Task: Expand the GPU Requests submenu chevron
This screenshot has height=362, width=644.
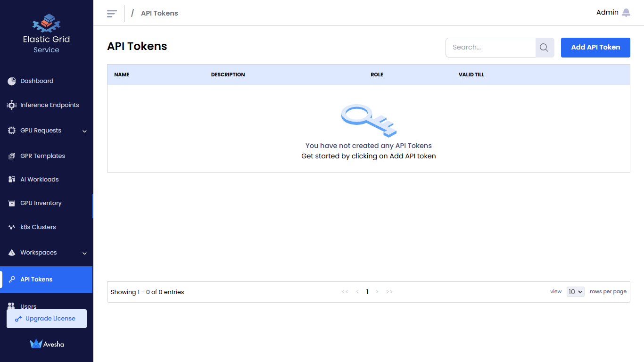Action: coord(85,131)
